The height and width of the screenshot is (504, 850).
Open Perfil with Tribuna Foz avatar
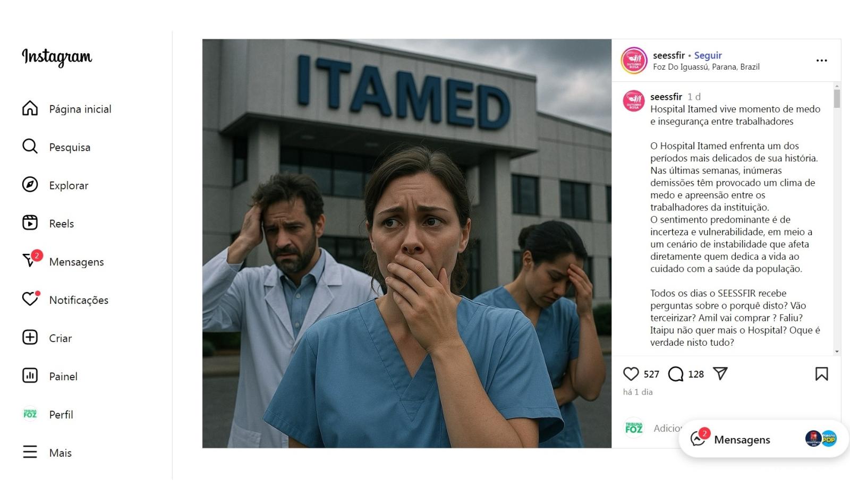pos(47,415)
